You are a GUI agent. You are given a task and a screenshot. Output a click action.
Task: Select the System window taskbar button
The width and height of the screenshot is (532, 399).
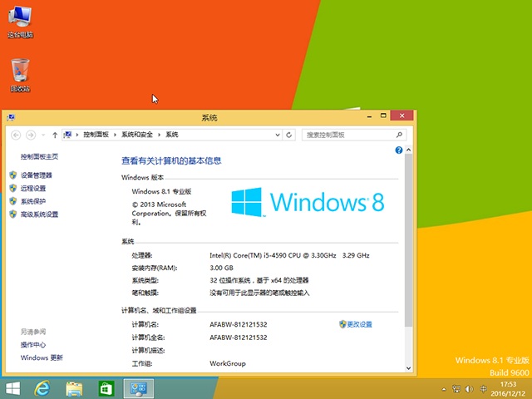tap(139, 389)
